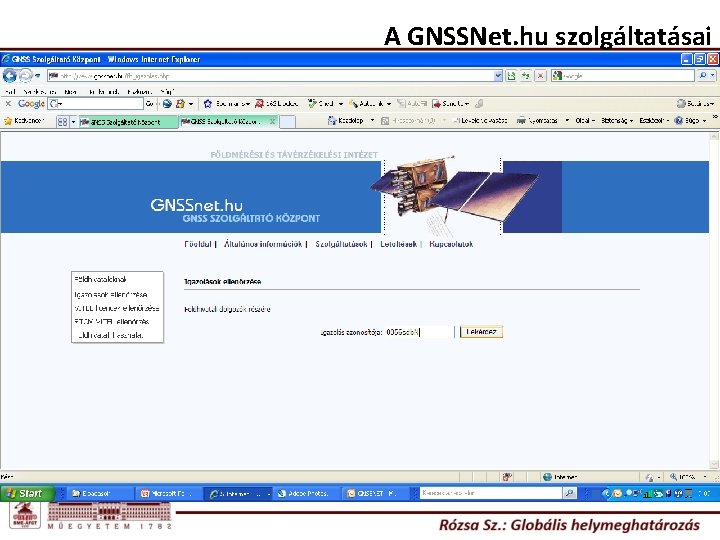Click the last sidebar menu link
The width and height of the screenshot is (720, 540).
pos(111,335)
